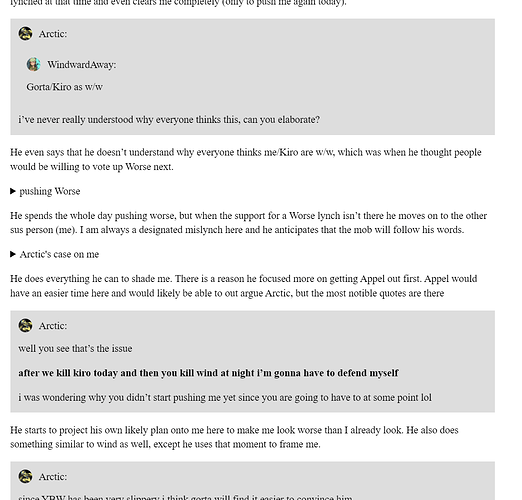
Task: Click WindwardAway's profile avatar
Action: point(34,64)
